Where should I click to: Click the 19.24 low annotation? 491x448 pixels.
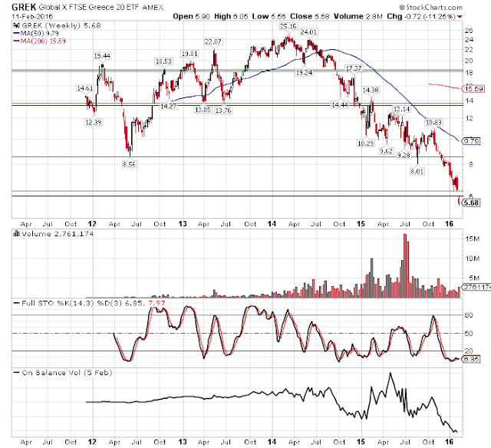point(304,73)
